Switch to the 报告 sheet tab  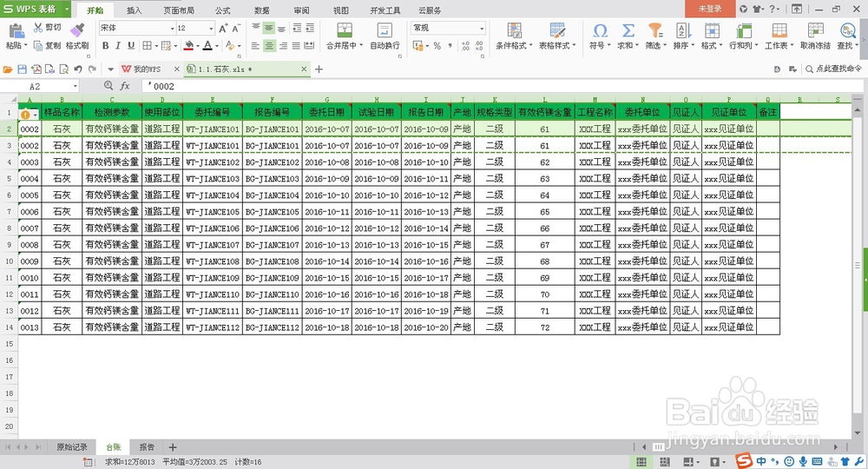click(x=147, y=446)
